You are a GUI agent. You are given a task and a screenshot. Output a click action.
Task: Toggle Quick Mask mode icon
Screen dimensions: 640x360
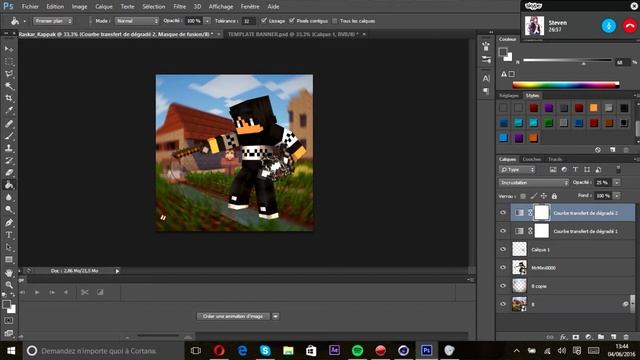pyautogui.click(x=9, y=320)
